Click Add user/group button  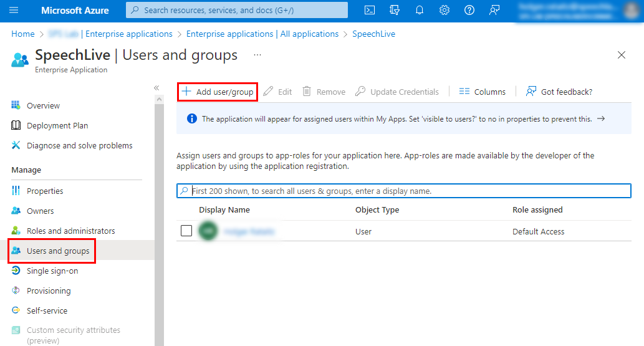pyautogui.click(x=218, y=92)
